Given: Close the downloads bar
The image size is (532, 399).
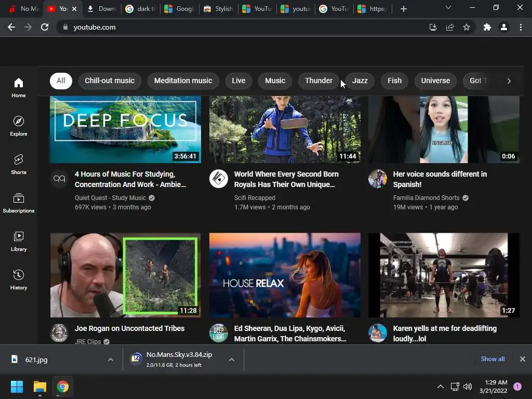Looking at the screenshot, I should [523, 359].
